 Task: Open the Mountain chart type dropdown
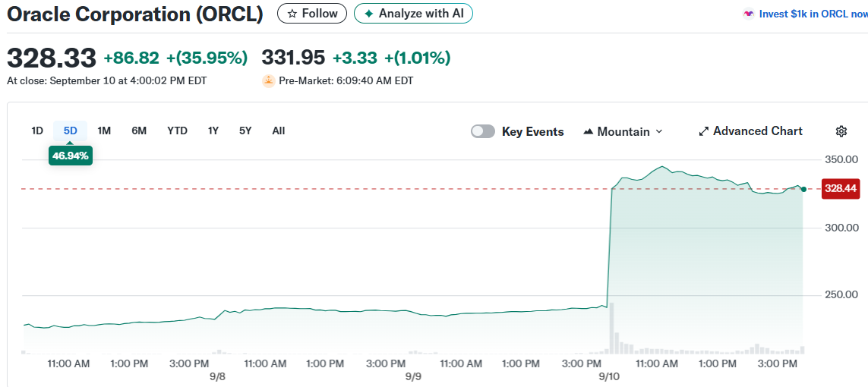(623, 131)
